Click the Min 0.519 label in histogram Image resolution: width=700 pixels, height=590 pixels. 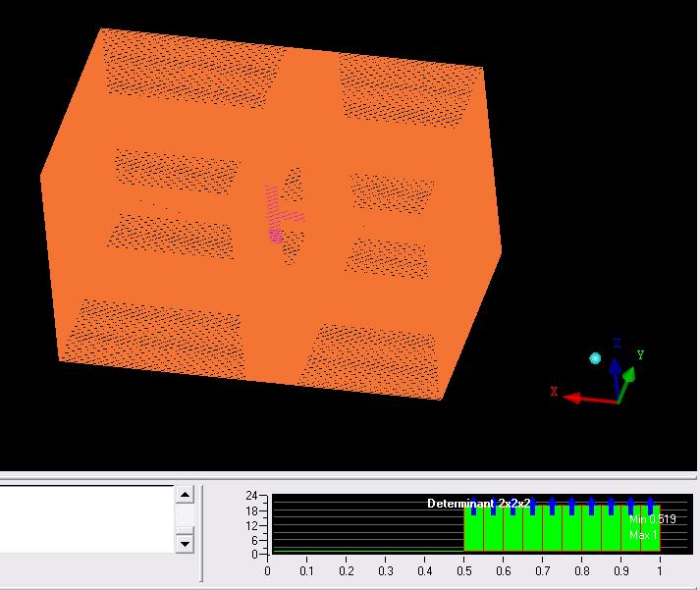click(652, 519)
